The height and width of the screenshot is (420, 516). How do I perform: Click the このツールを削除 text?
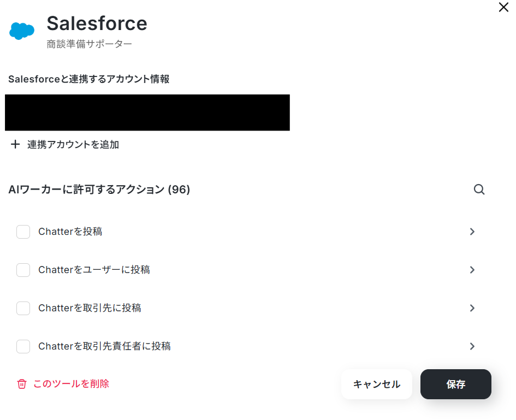point(71,384)
